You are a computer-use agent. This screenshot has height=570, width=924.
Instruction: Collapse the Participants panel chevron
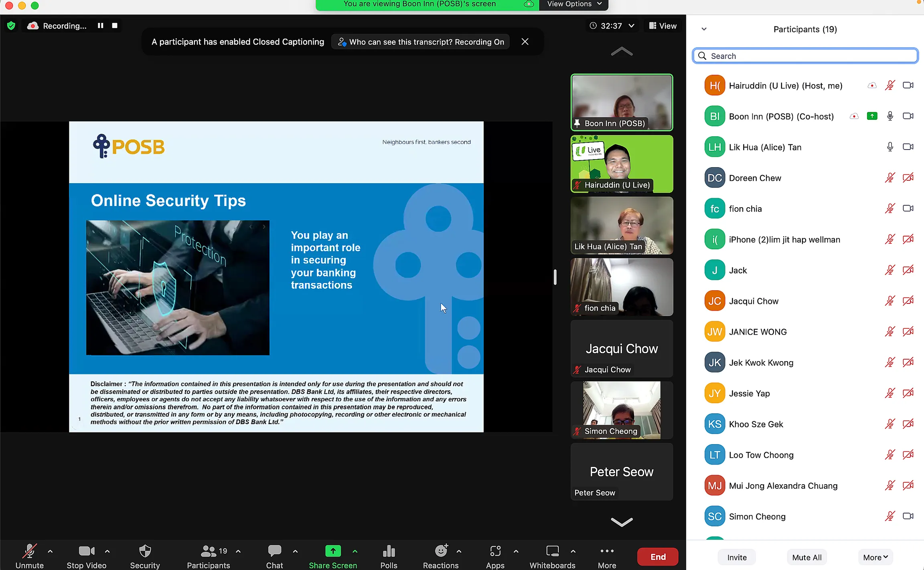point(704,29)
